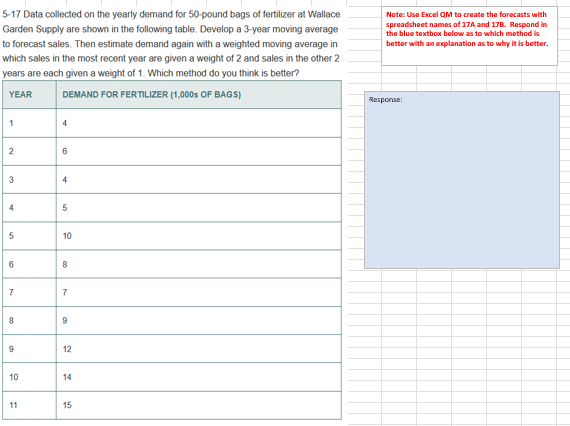Click the 'Response:' label in textbox
The image size is (570, 426).
pos(385,100)
